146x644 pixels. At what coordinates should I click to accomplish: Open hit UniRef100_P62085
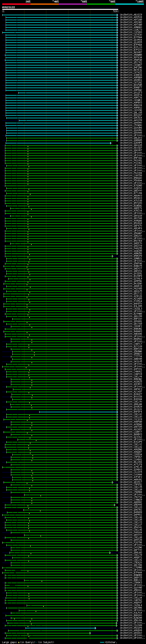point(131,289)
